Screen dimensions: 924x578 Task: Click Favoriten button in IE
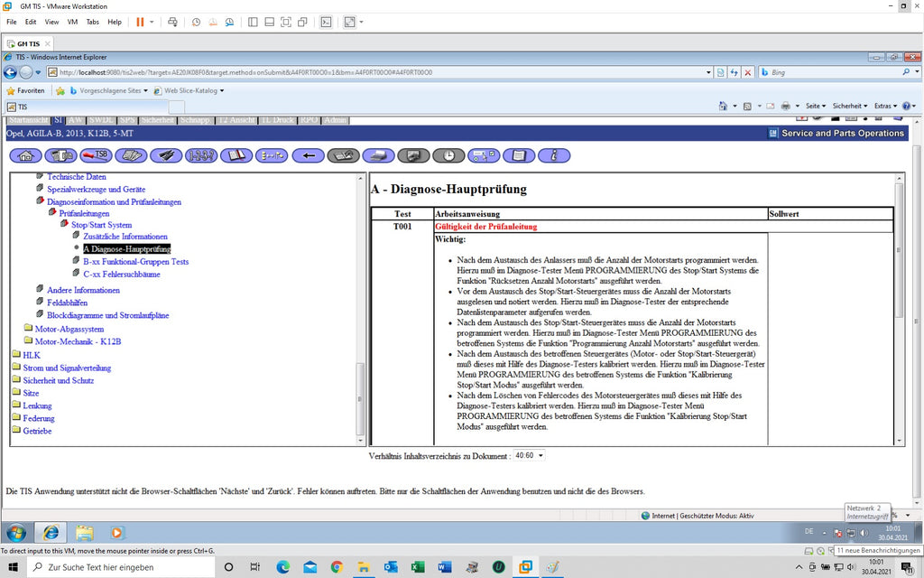(x=25, y=91)
